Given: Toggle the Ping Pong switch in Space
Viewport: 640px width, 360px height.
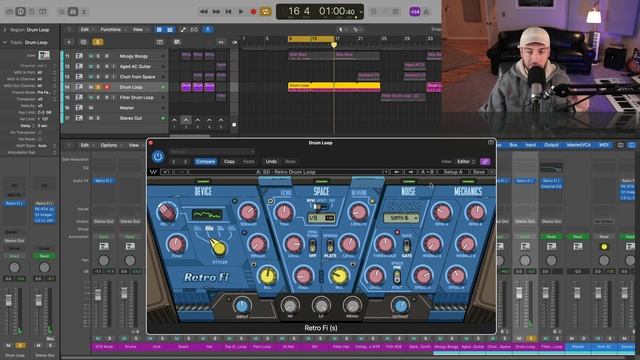Looking at the screenshot, I should [x=313, y=246].
